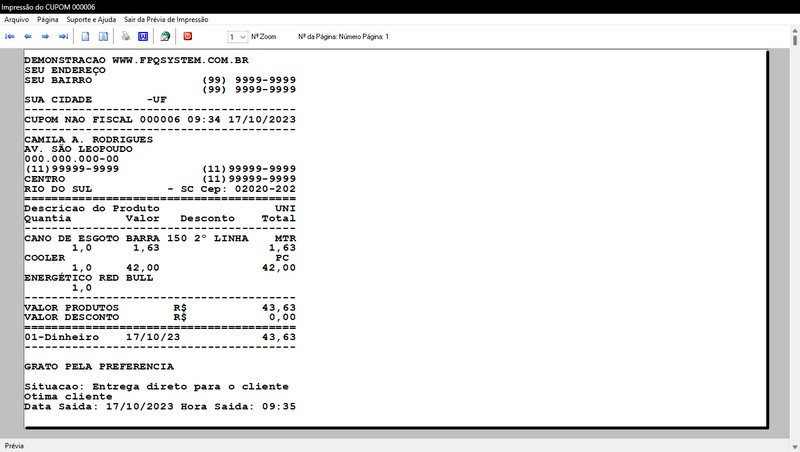
Task: Click the 'Nº Zoom' label
Action: click(x=263, y=37)
